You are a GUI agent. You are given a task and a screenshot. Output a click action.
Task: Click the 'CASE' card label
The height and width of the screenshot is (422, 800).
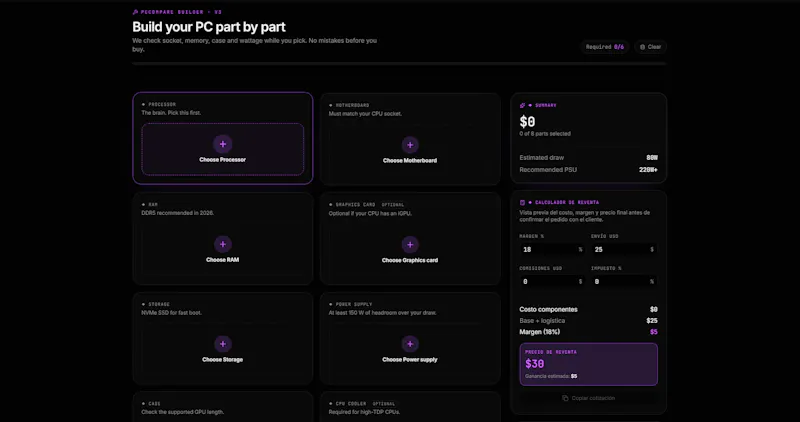[154, 404]
